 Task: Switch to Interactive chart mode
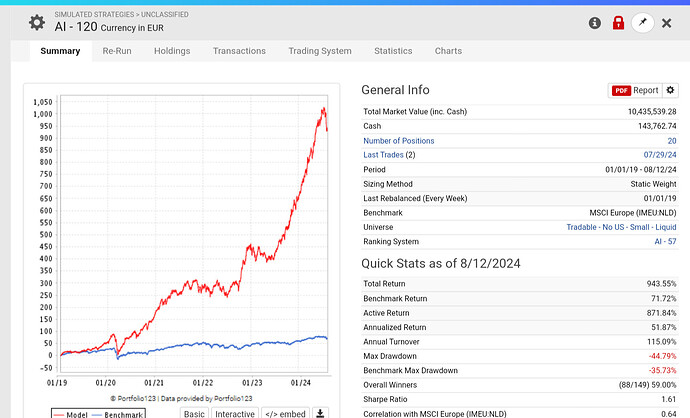[x=235, y=414]
